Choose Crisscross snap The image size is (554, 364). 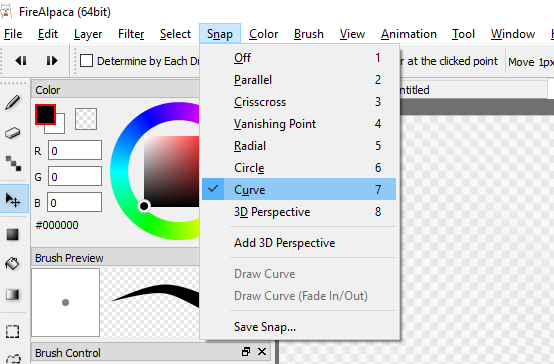pyautogui.click(x=299, y=102)
